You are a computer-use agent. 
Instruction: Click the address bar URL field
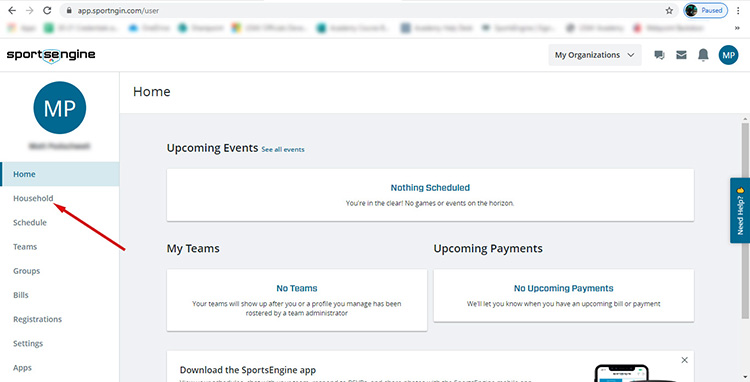tap(368, 10)
